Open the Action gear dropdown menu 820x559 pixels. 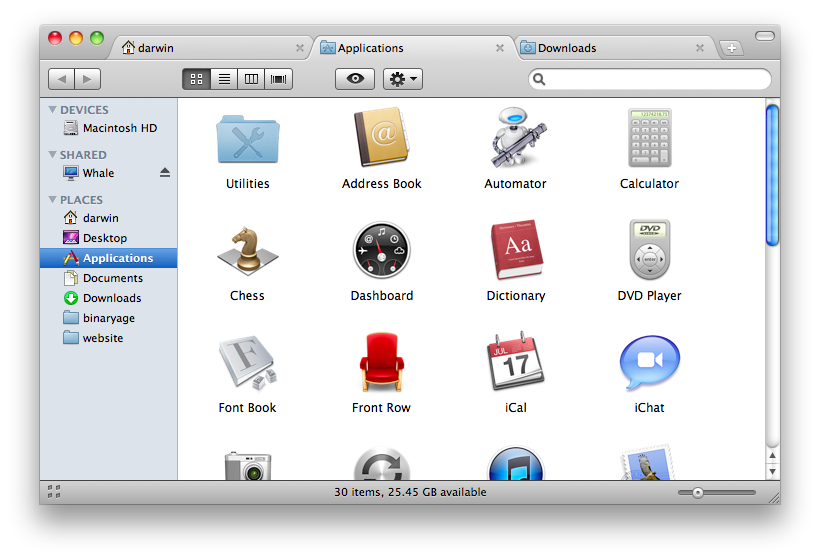(x=403, y=79)
